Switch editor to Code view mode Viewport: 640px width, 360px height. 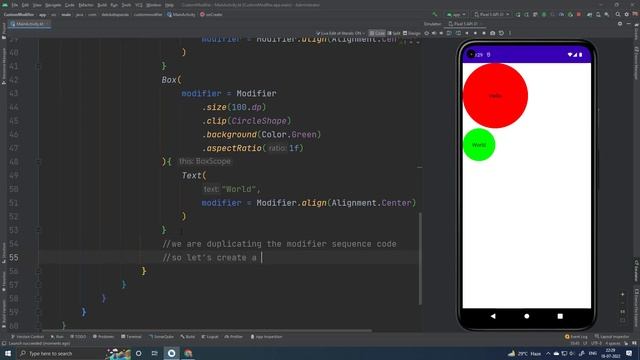(377, 33)
